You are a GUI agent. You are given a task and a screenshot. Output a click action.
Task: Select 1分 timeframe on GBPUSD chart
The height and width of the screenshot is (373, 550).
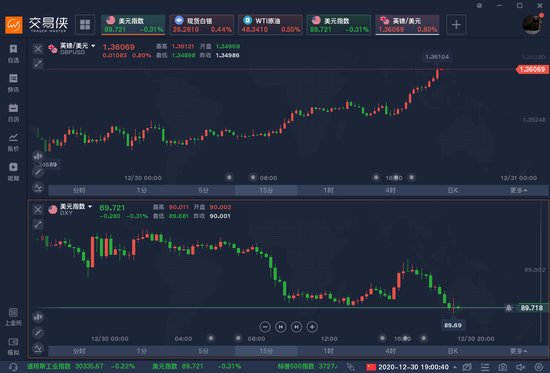pyautogui.click(x=142, y=190)
